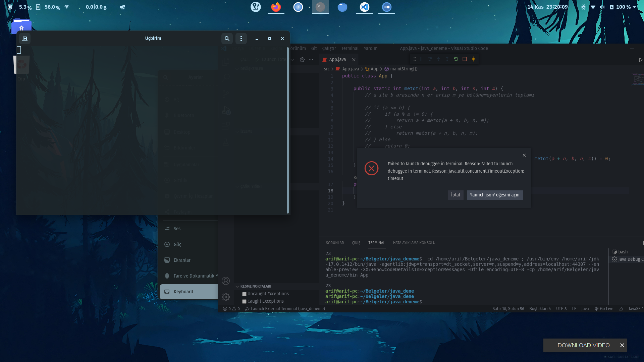Image resolution: width=644 pixels, height=362 pixels.
Task: Collapse the KESME NOKTALARI section
Action: click(x=238, y=286)
